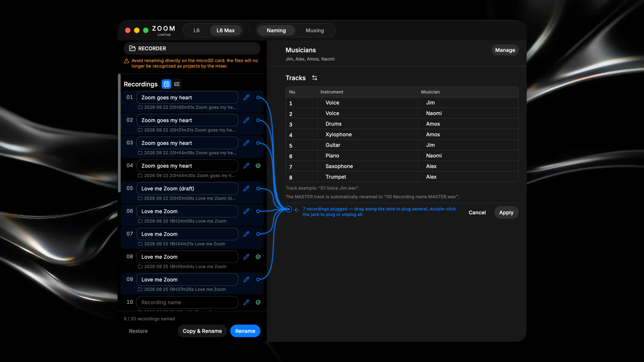Switch to calendar view of Recordings
The height and width of the screenshot is (362, 644).
click(x=166, y=84)
